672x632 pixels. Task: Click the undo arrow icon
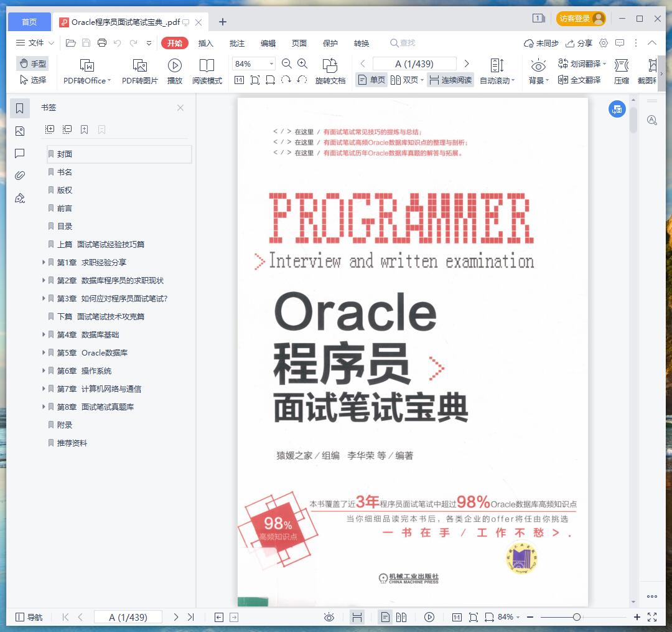(x=118, y=43)
